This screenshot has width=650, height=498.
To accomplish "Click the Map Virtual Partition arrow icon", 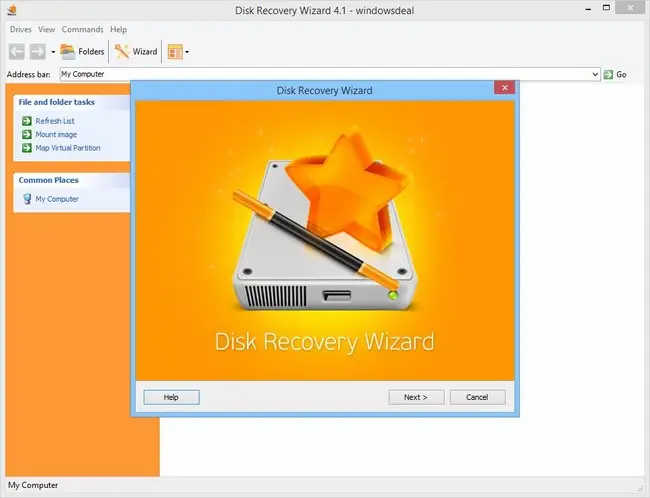I will click(27, 148).
